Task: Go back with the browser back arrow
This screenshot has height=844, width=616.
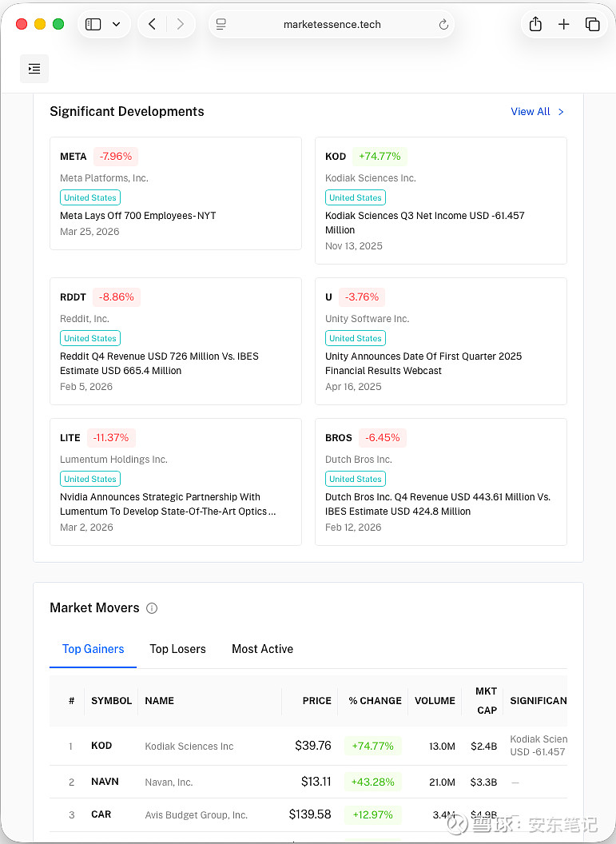Action: [152, 25]
